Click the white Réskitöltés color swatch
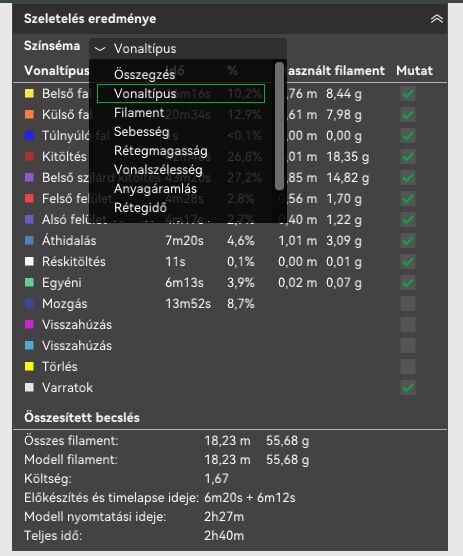This screenshot has height=556, width=463. 29,261
